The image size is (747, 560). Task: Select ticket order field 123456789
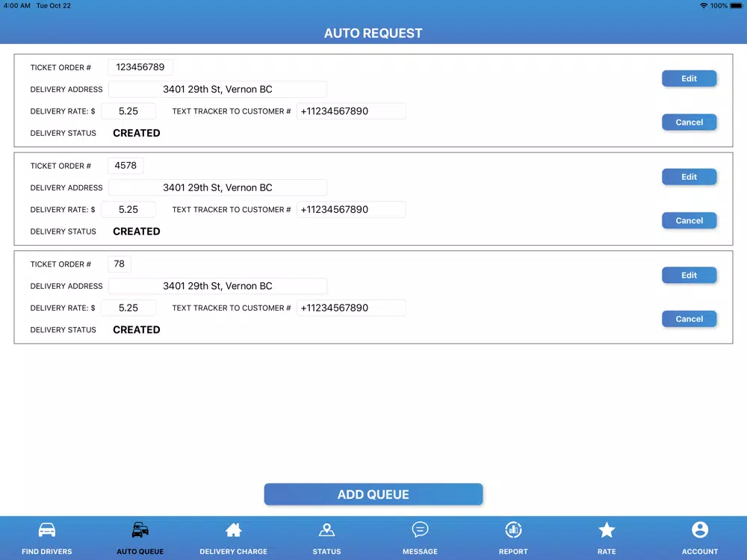click(x=140, y=67)
